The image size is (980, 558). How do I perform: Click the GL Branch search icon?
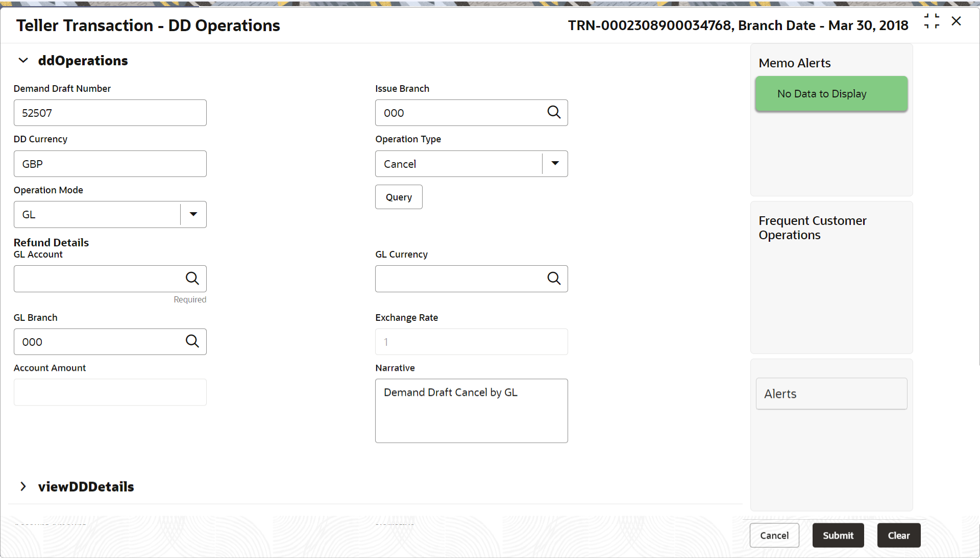pos(193,342)
